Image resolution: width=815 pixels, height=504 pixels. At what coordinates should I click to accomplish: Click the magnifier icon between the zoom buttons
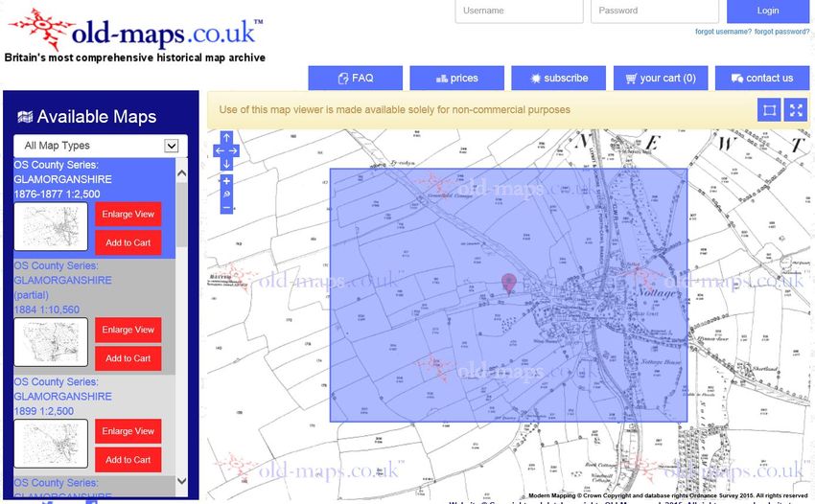pos(226,195)
